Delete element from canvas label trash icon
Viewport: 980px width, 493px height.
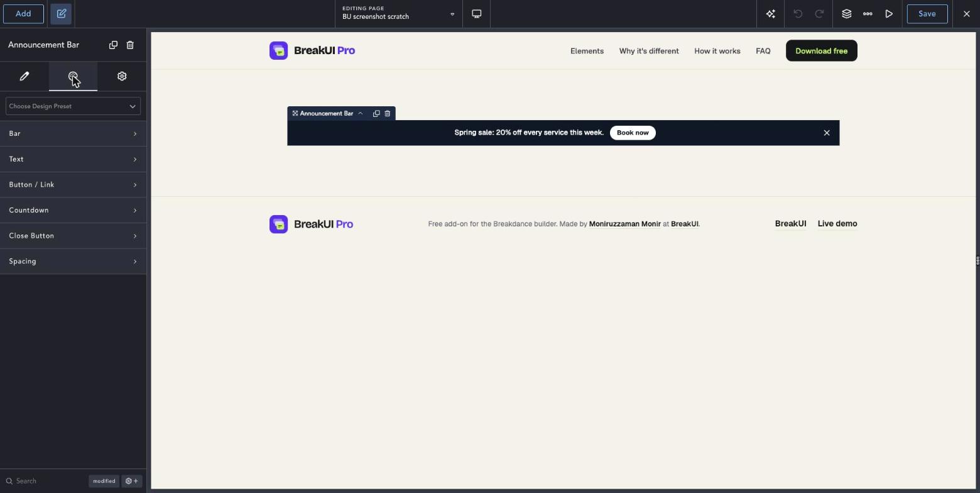pyautogui.click(x=388, y=114)
